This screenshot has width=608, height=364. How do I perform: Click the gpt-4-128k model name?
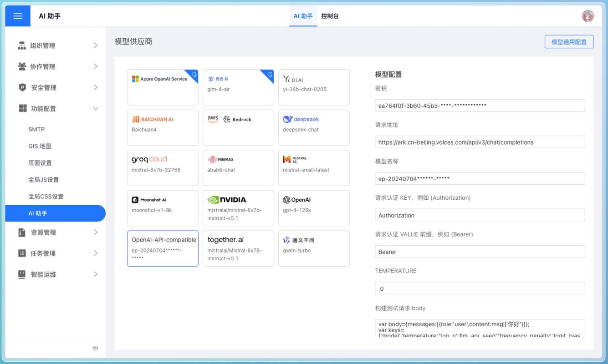297,210
